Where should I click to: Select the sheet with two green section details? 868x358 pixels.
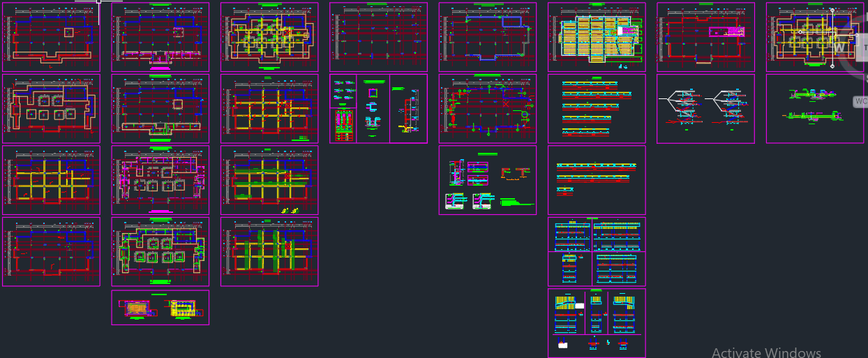pos(815,108)
